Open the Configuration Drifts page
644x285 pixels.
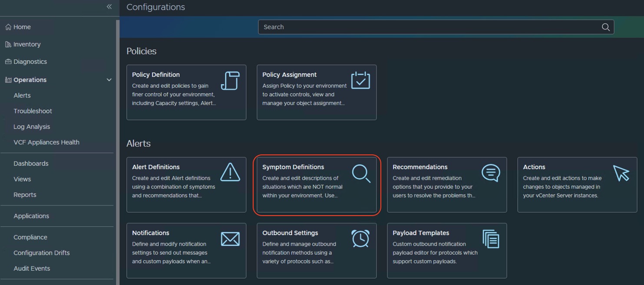click(41, 253)
